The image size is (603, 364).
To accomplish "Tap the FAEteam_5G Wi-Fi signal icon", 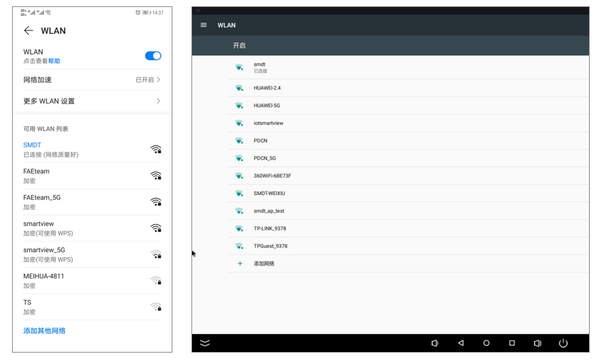I will 156,202.
